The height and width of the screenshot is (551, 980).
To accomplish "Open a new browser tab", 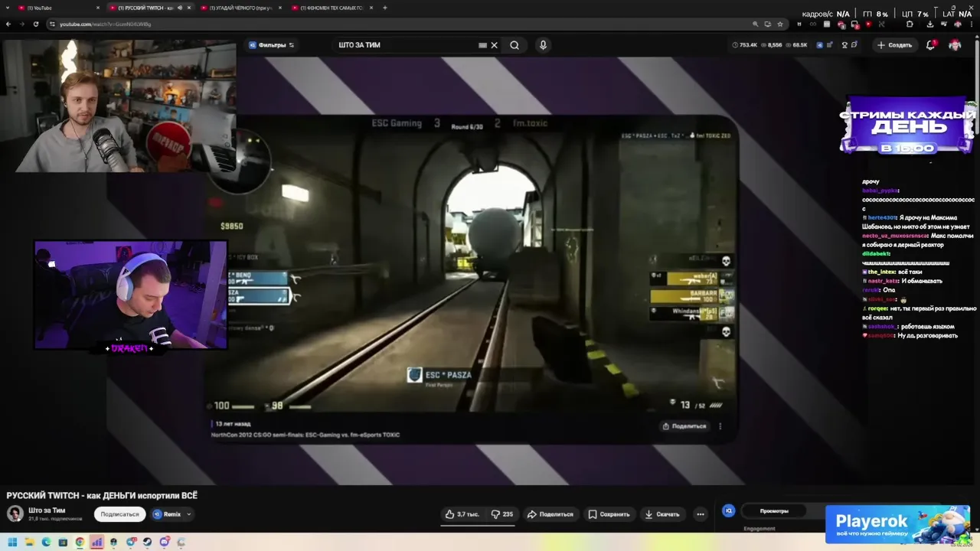I will point(384,8).
